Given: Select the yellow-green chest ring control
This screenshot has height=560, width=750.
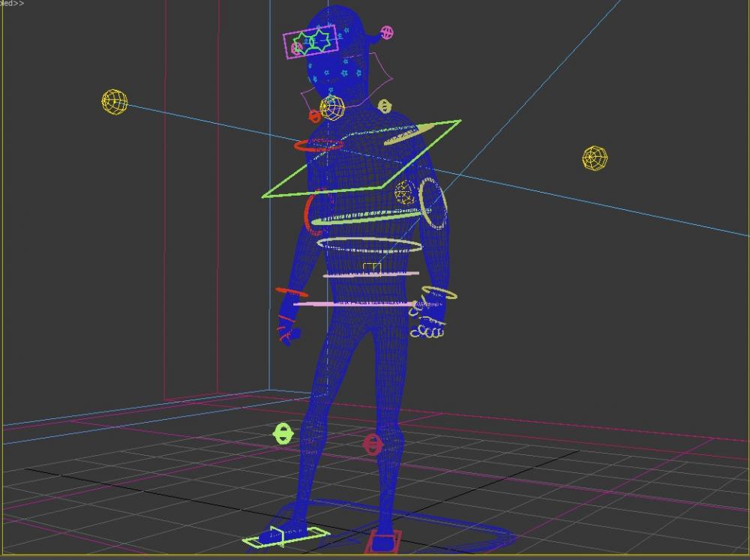Looking at the screenshot, I should pos(370,217).
